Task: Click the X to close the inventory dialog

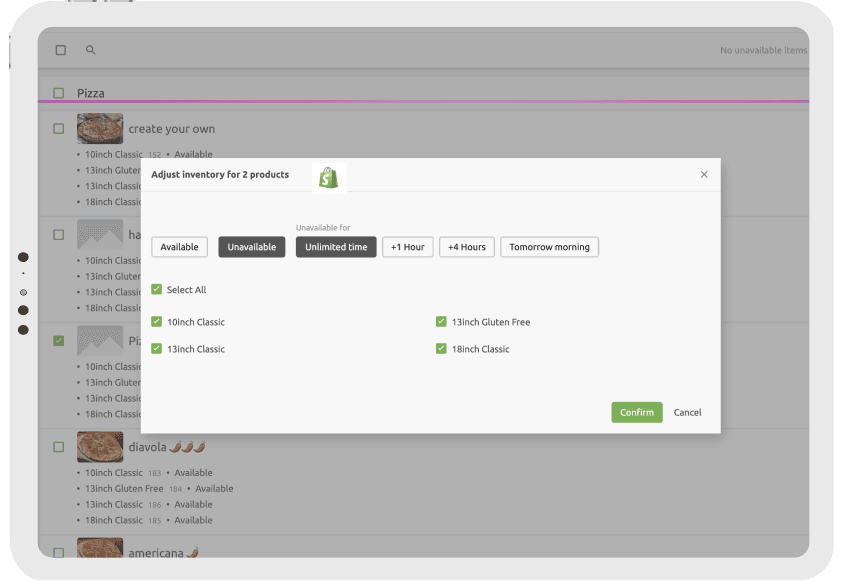Action: 703,174
